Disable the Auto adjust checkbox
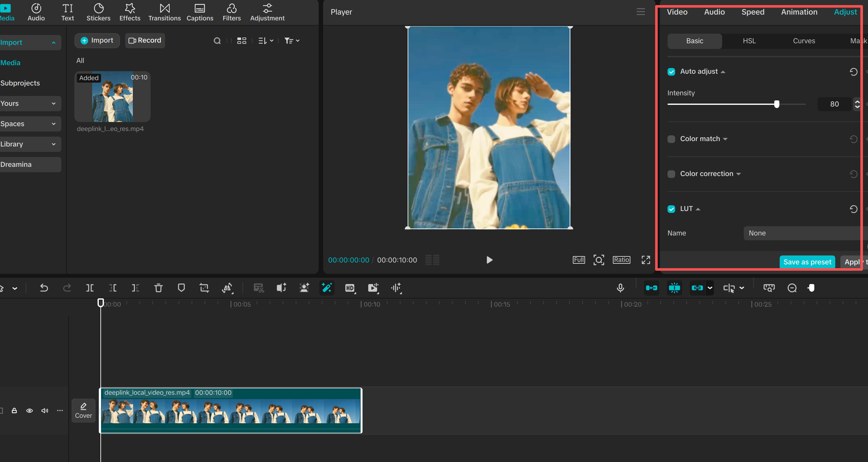Image resolution: width=868 pixels, height=462 pixels. (671, 71)
